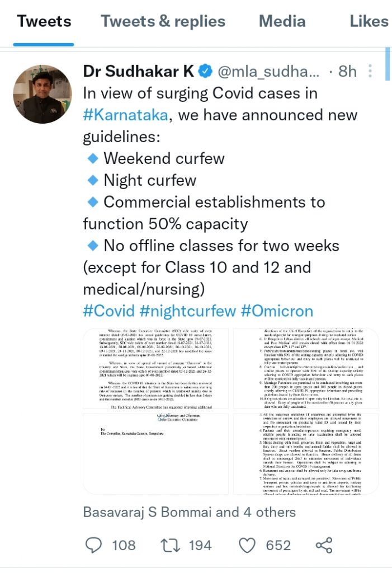Open the three-dot more options menu
Viewport: 392px width, 573px height.
370,72
